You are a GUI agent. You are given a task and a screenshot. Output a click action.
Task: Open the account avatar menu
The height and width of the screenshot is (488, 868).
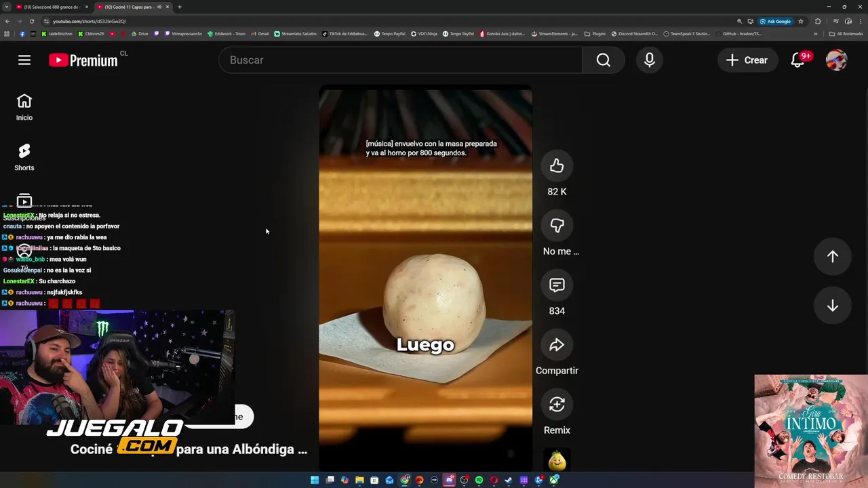point(836,60)
